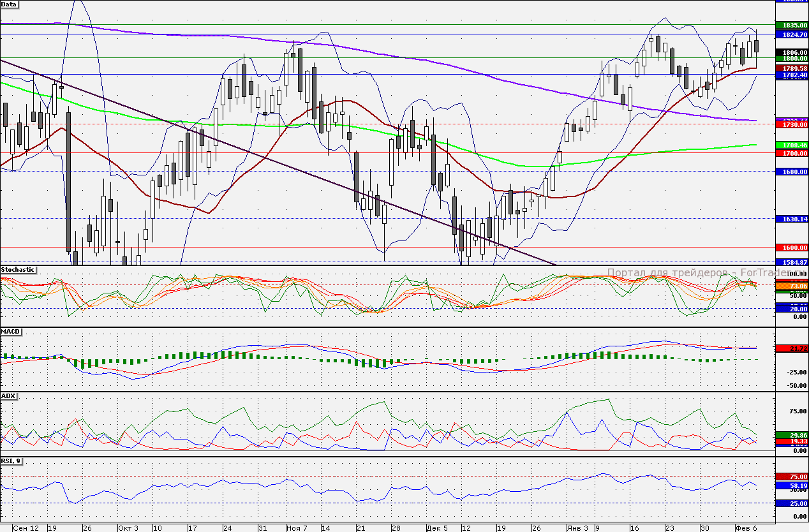The height and width of the screenshot is (532, 809).
Task: Select the ADX indicator panel label
Action: pos(8,396)
